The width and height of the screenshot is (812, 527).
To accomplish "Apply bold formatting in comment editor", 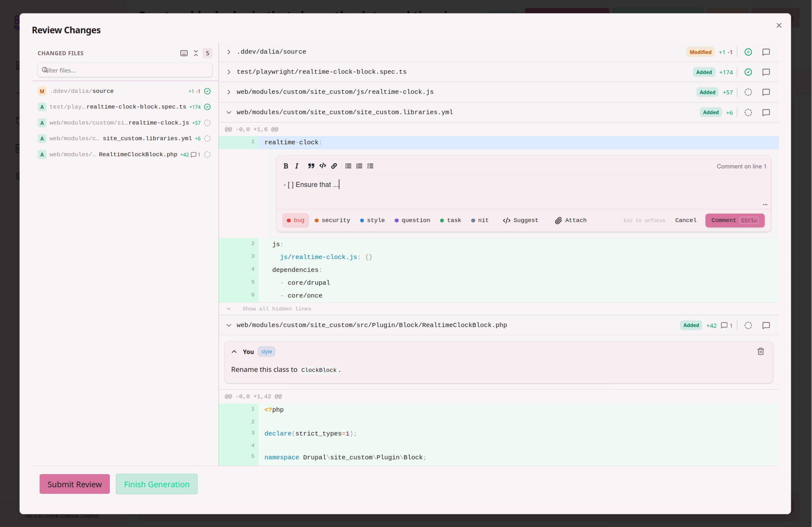I will click(286, 166).
